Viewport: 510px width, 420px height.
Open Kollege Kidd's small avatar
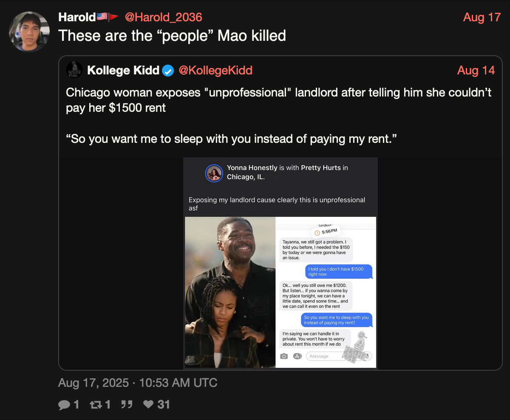point(74,70)
